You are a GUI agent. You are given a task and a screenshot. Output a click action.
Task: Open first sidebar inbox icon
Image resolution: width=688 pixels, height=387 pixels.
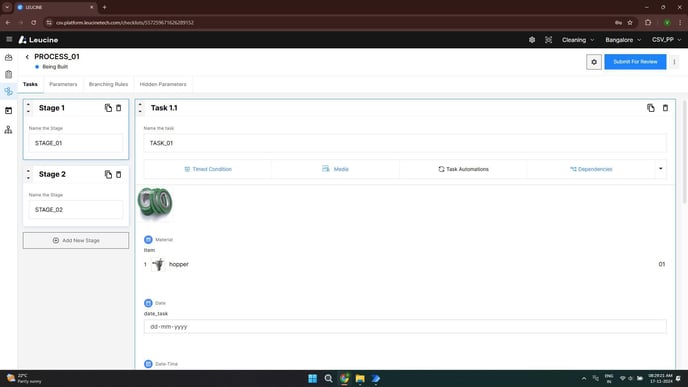tap(8, 57)
